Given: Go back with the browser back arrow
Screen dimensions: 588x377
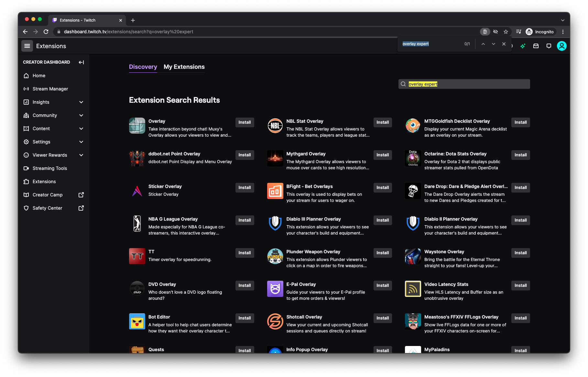Looking at the screenshot, I should [25, 32].
